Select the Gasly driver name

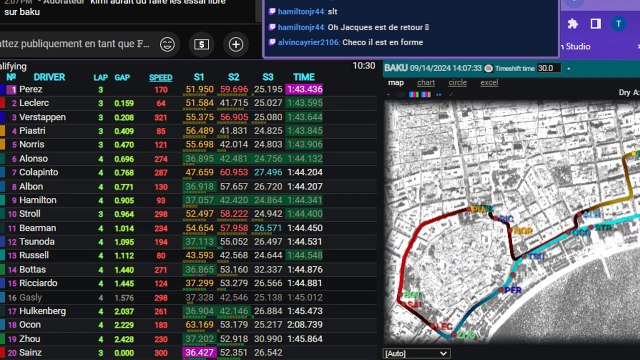coord(31,297)
